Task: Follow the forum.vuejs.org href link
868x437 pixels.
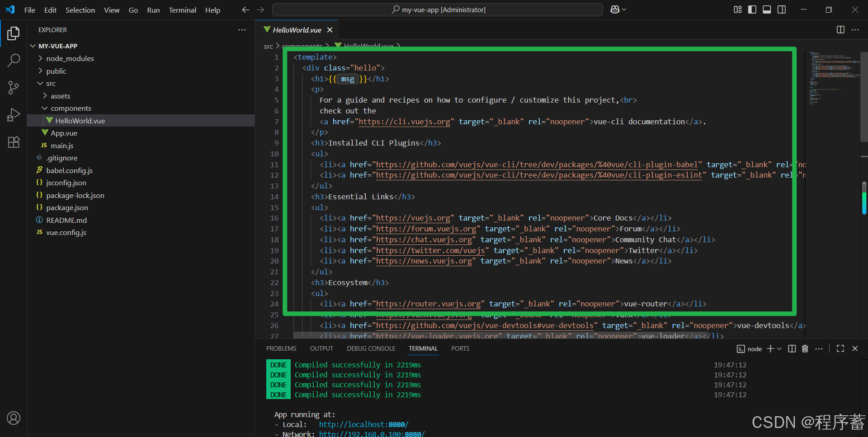Action: [426, 229]
